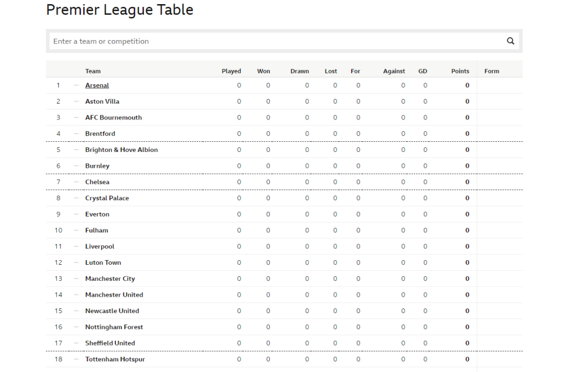Open the Everton team page
The width and height of the screenshot is (588, 372).
[97, 214]
